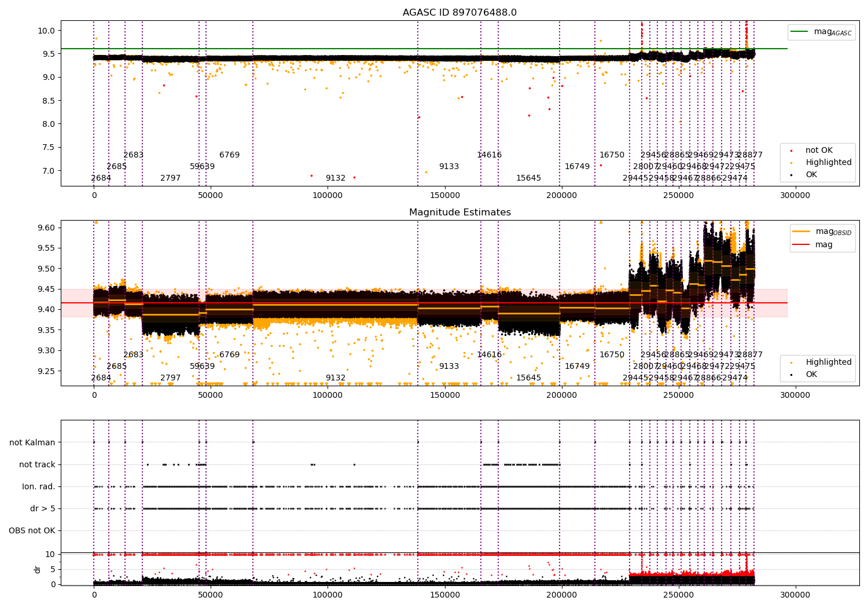Click obsid label 14616 in the AGASC ID plot
868x608 pixels.
(489, 155)
